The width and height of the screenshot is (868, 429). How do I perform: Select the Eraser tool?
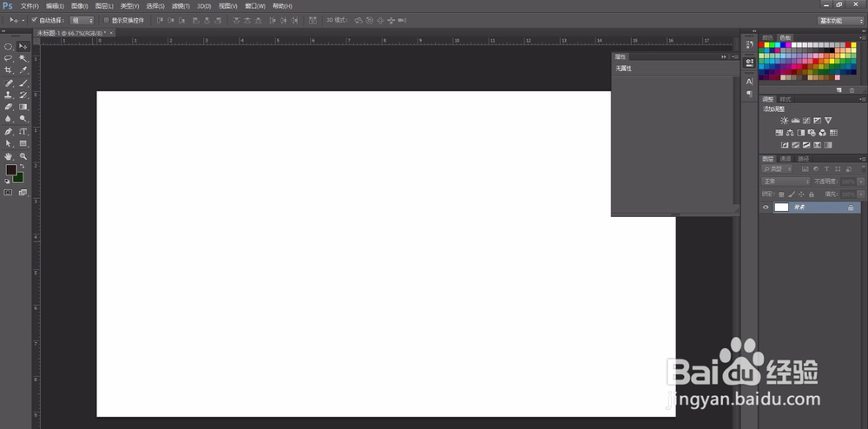(x=9, y=107)
